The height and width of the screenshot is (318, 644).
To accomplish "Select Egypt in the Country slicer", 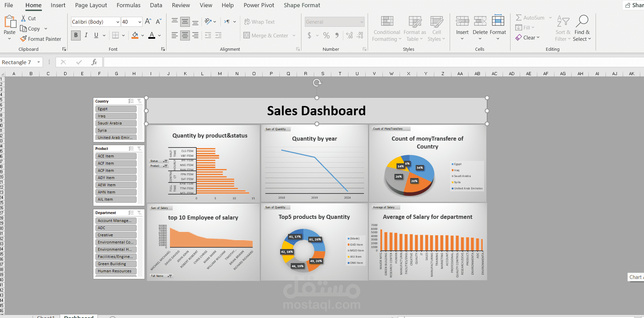I will click(x=116, y=108).
